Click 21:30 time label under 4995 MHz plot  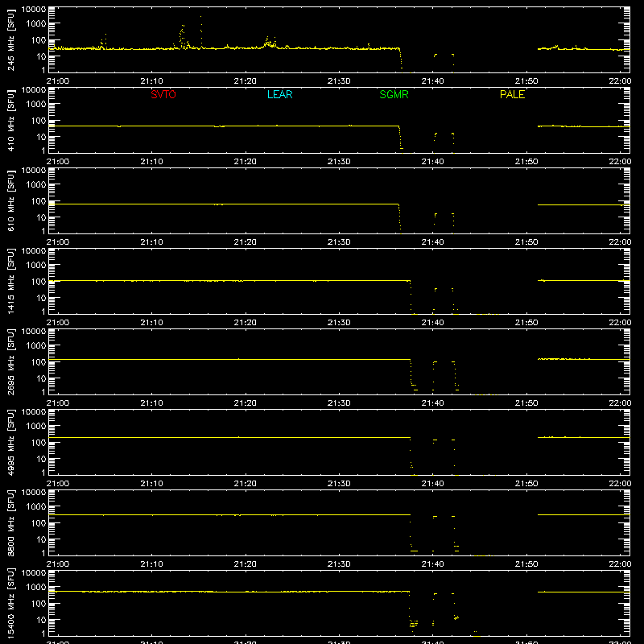(x=339, y=484)
